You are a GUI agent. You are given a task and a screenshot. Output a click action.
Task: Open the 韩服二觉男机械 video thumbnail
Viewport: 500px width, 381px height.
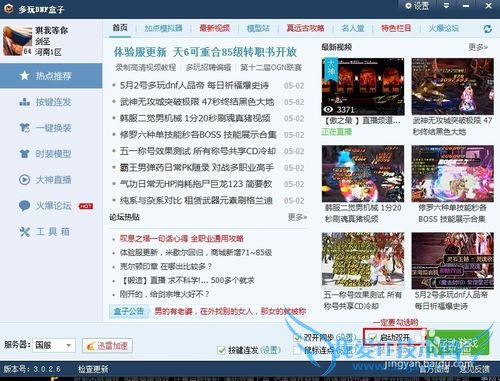363,174
